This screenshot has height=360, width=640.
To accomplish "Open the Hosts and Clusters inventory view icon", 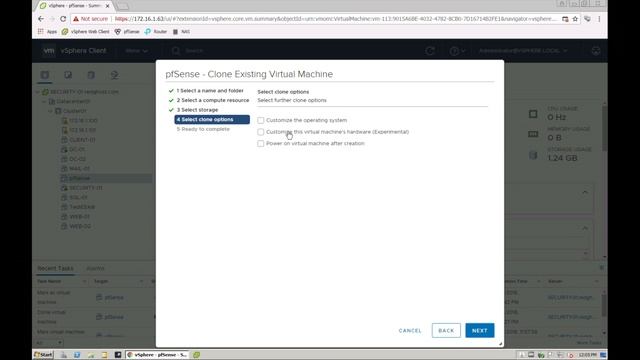I will [45, 75].
